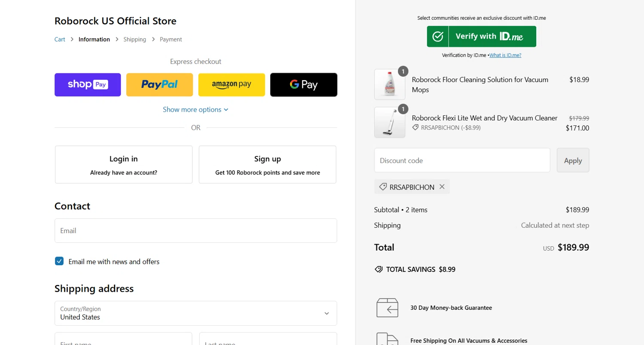Apply the discount code
644x345 pixels.
[573, 160]
